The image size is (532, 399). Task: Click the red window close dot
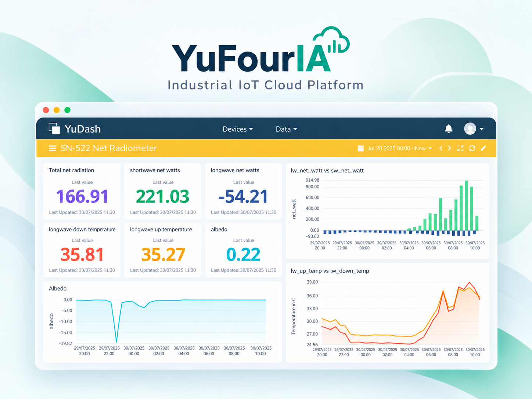(x=46, y=110)
